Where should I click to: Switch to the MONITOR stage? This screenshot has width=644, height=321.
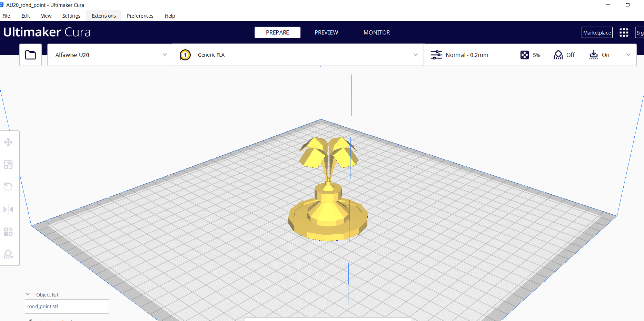click(x=377, y=32)
